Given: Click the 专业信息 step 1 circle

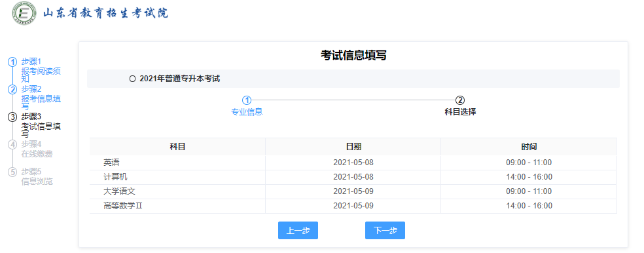Looking at the screenshot, I should [247, 100].
